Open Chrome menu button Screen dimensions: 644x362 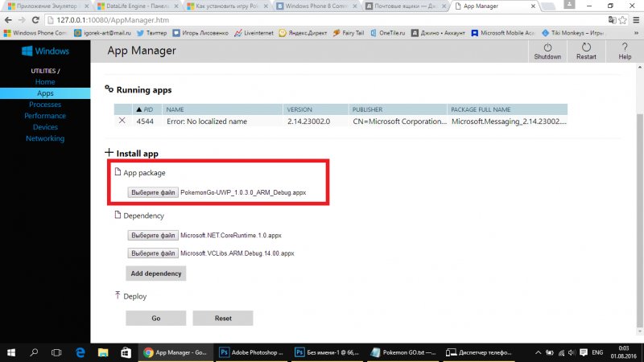tap(632, 19)
